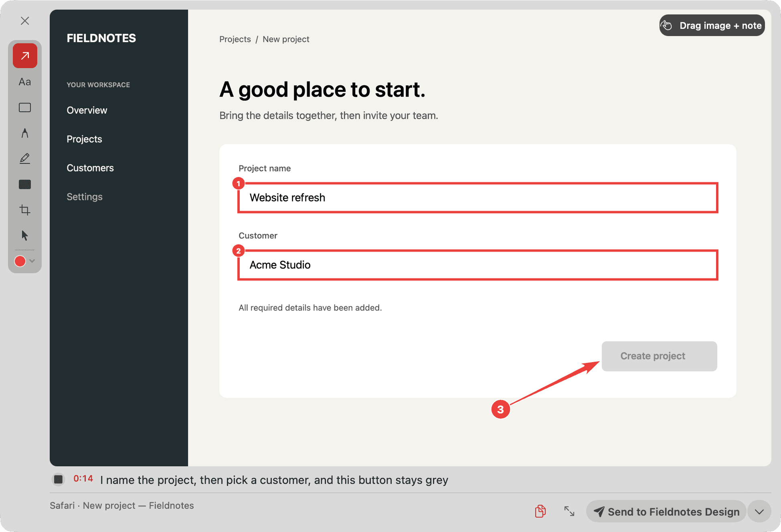The width and height of the screenshot is (781, 532).
Task: Click Drag image + note button
Action: [x=712, y=26]
